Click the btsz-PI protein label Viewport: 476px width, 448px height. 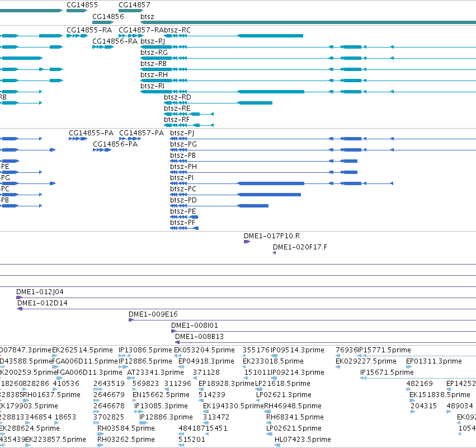(182, 178)
